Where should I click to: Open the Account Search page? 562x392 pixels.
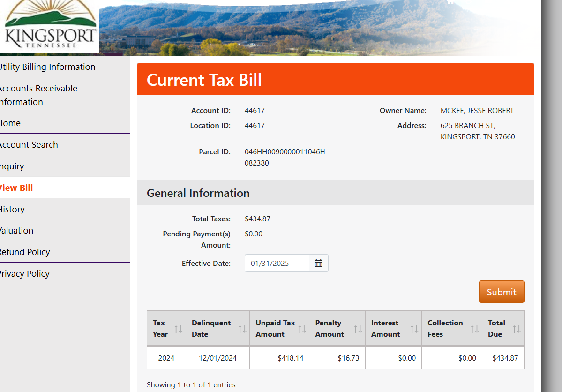(x=29, y=145)
